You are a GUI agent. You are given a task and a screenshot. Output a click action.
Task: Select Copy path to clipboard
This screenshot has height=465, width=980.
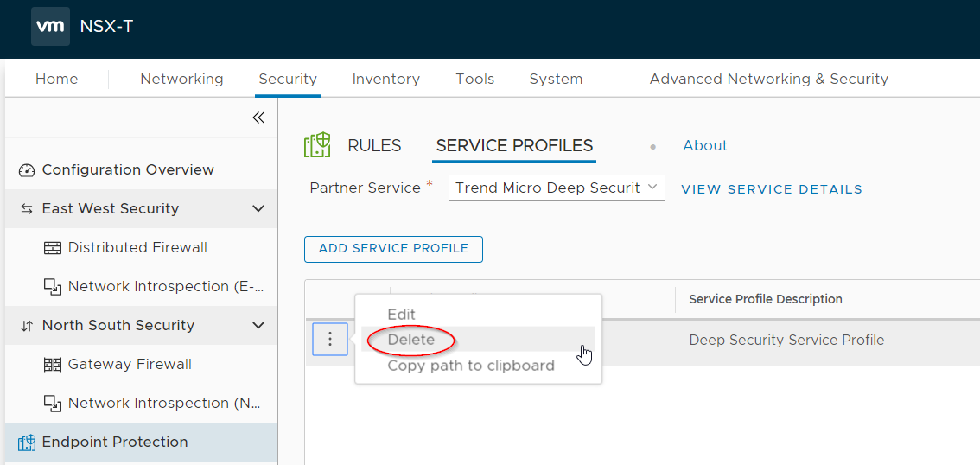(x=471, y=365)
